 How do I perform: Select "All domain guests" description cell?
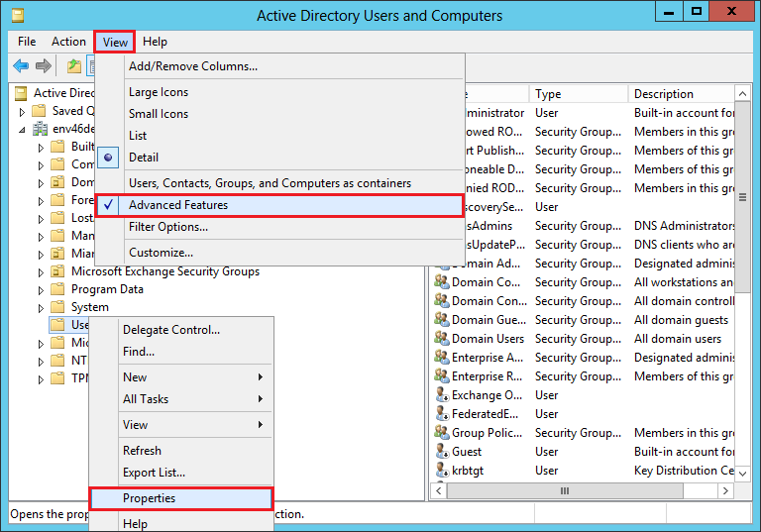[x=681, y=320]
